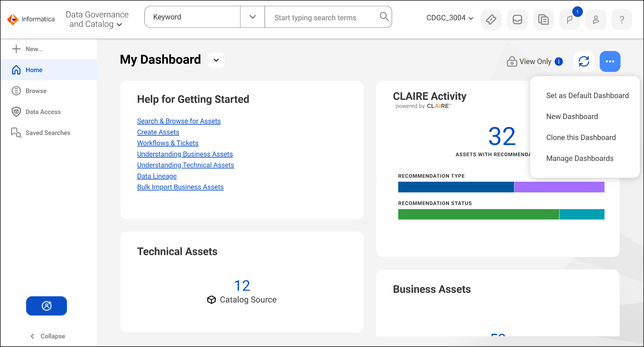Open Saved Searches in sidebar
This screenshot has width=644, height=347.
(x=49, y=133)
